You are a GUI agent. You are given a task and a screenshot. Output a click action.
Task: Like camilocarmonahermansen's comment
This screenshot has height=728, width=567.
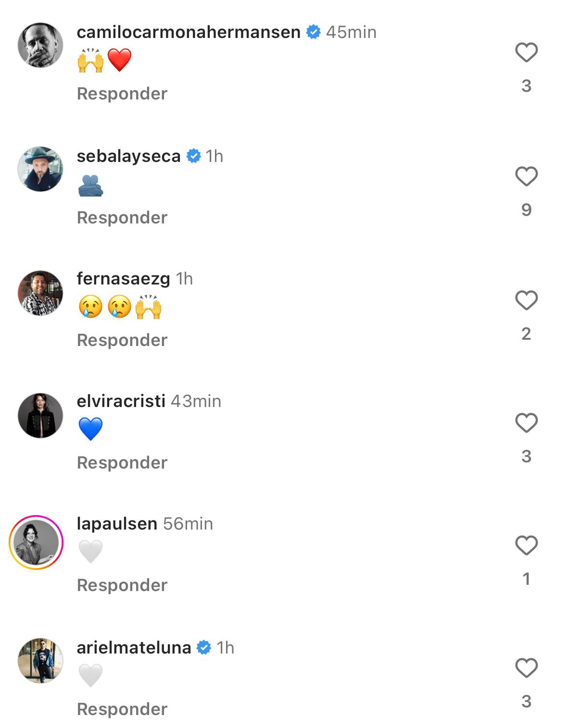click(526, 52)
